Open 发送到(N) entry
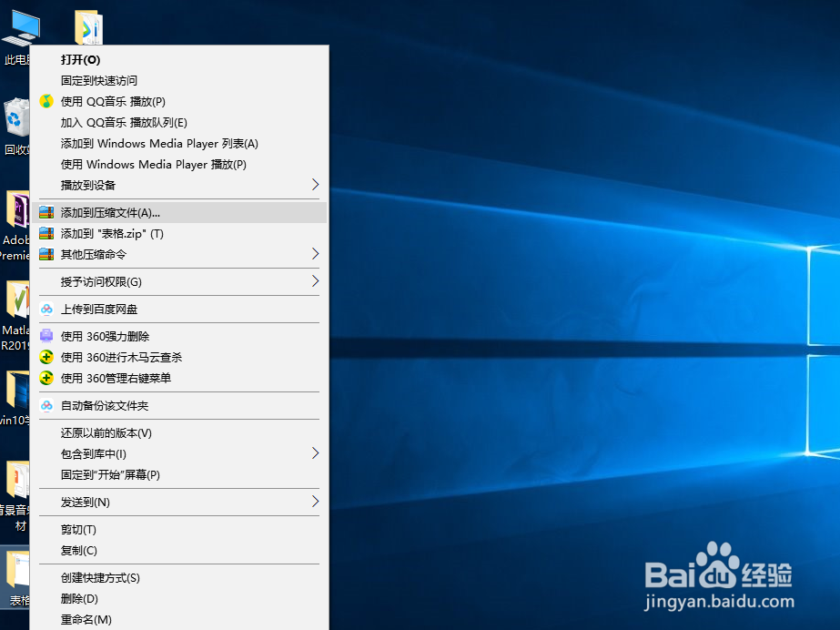 tap(179, 502)
